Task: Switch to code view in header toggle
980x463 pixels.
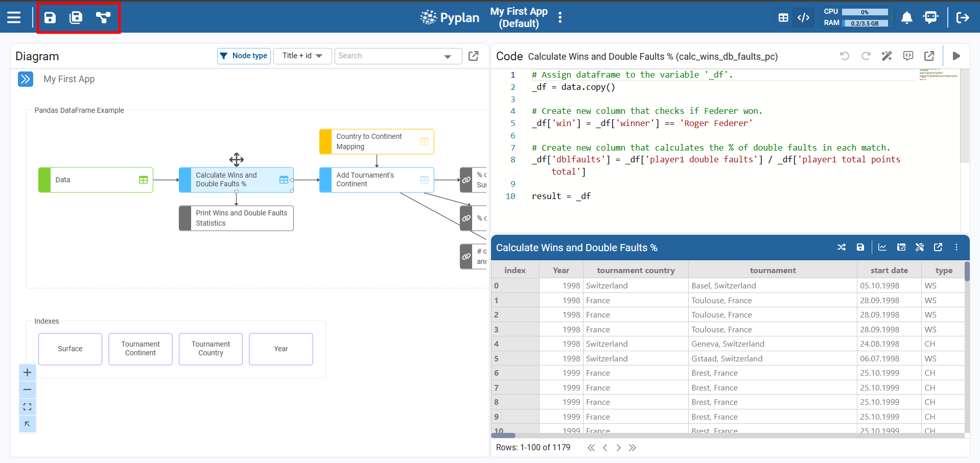Action: tap(804, 18)
